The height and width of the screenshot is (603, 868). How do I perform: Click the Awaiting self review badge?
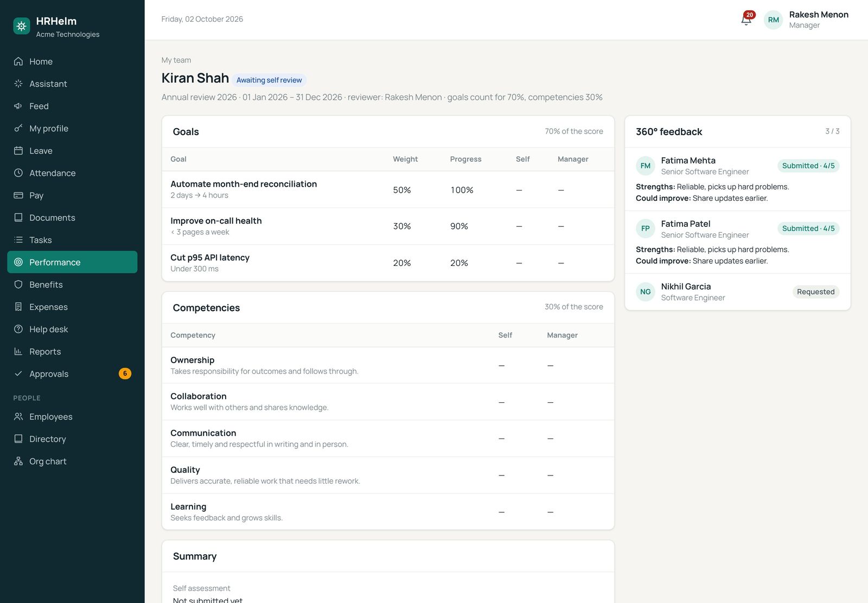[269, 80]
